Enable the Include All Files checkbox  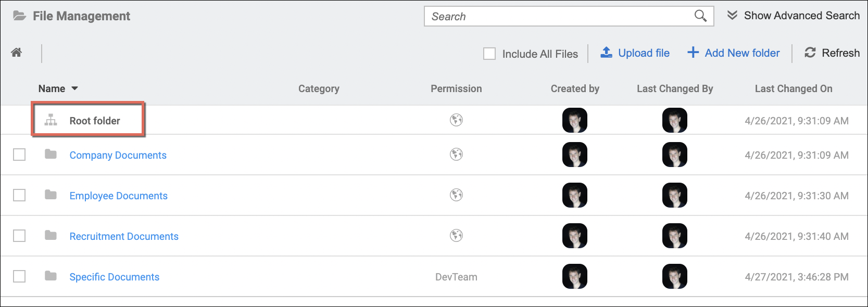[x=489, y=54]
